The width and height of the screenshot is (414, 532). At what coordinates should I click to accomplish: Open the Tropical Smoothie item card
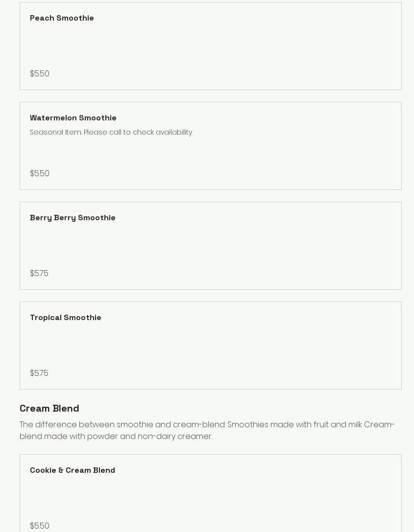point(211,346)
